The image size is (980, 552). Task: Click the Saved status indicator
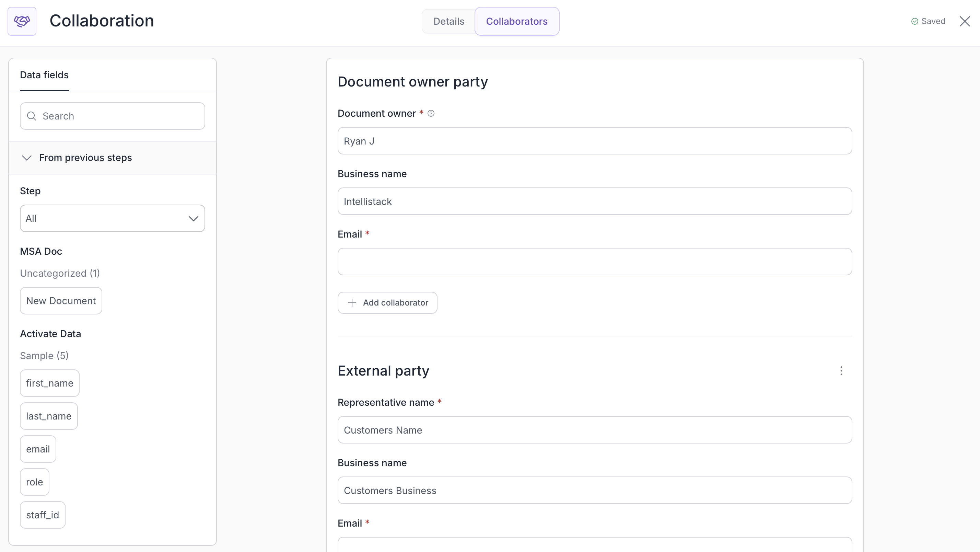(x=928, y=21)
